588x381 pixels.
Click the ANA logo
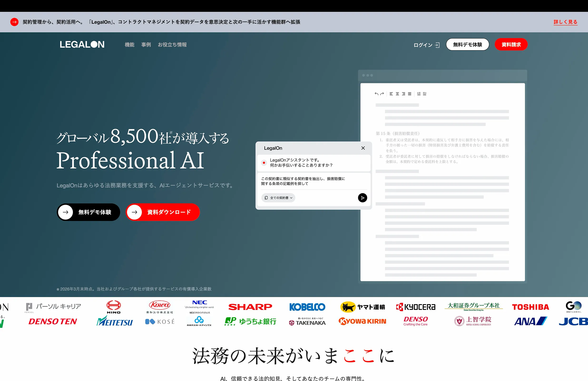coord(530,321)
